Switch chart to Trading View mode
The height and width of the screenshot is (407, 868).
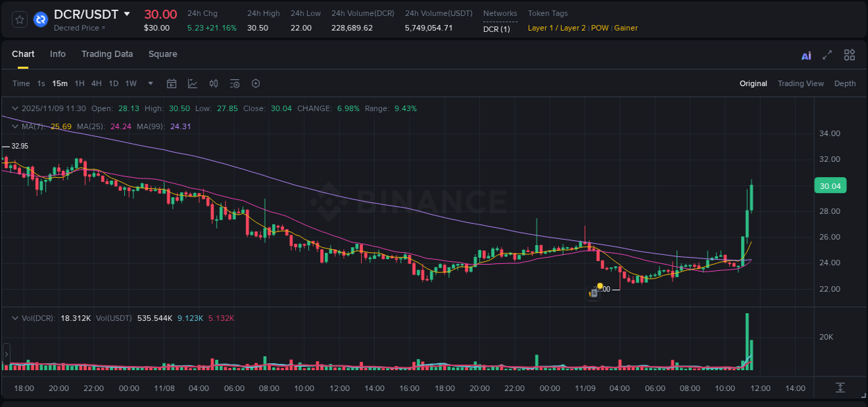tap(801, 83)
